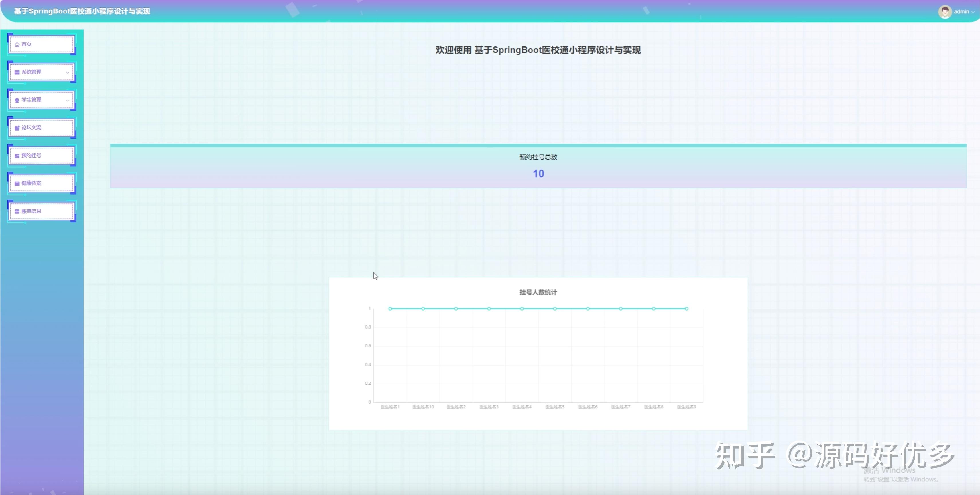
Task: Click the admin avatar picture
Action: tap(945, 11)
